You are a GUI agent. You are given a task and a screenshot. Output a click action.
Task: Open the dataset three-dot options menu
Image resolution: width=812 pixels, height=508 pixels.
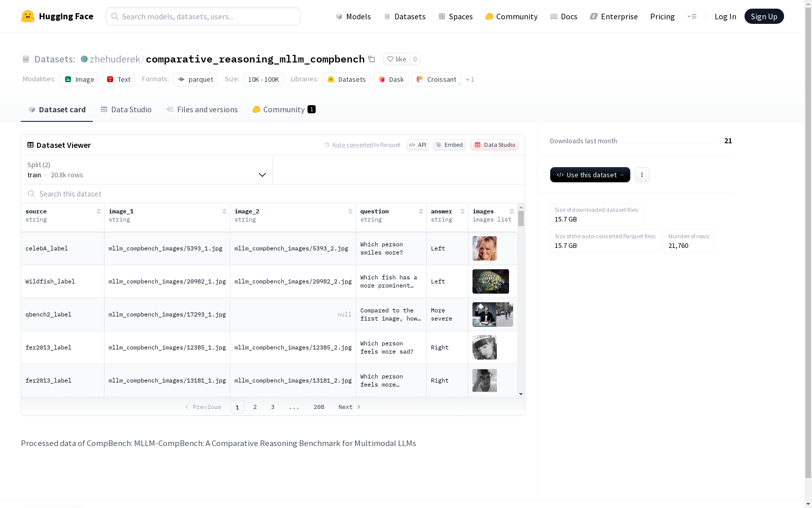click(642, 175)
